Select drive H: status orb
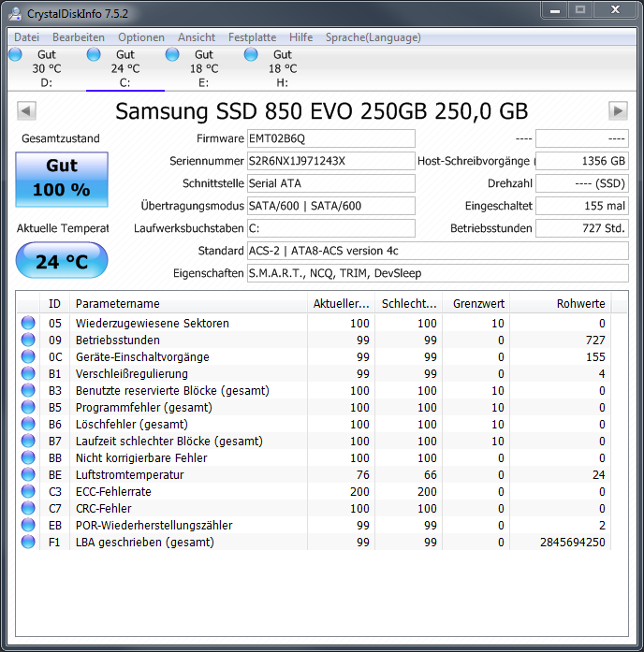This screenshot has width=644, height=652. pos(251,54)
